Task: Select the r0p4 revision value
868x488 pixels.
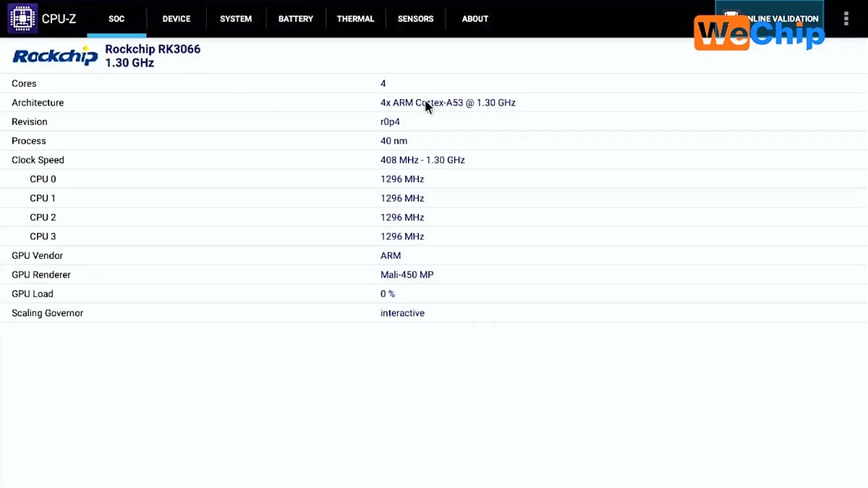Action: pyautogui.click(x=390, y=122)
